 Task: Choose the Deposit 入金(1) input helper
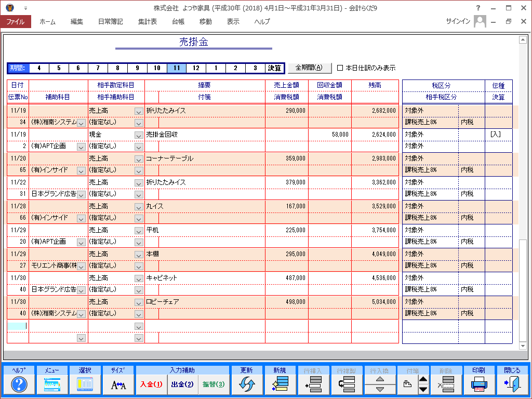(151, 384)
